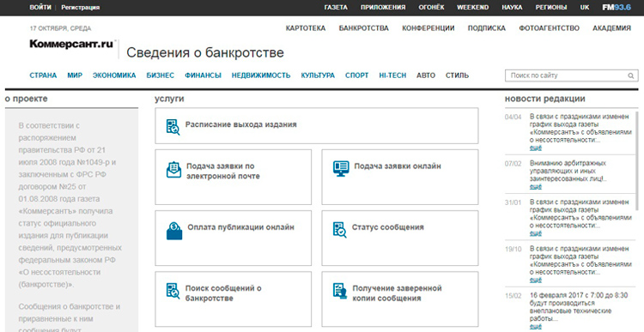This screenshot has width=644, height=332.
Task: Click 'ещё' under the 04/04 news item
Action: (536, 148)
